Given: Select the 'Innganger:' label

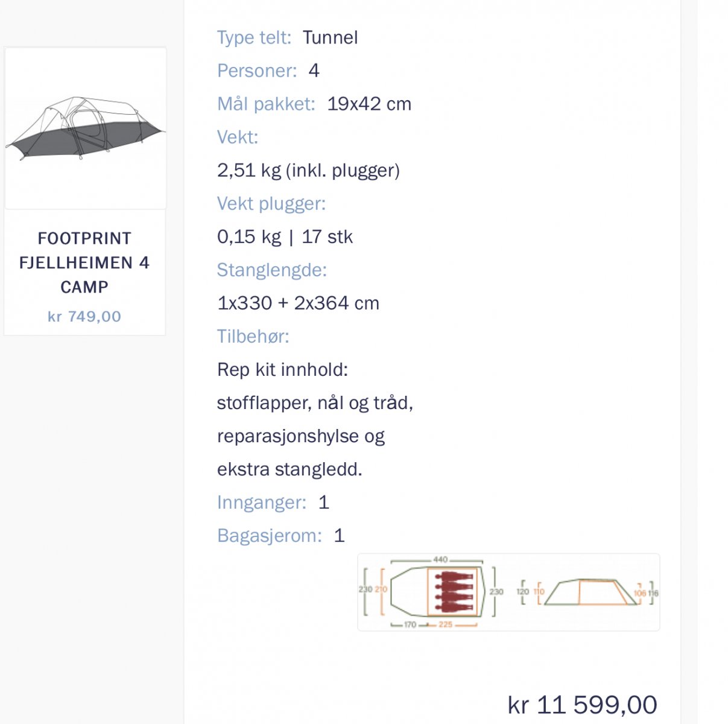Looking at the screenshot, I should point(262,502).
